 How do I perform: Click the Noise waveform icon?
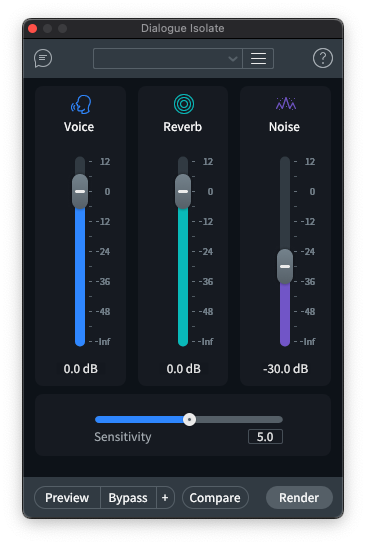click(x=286, y=104)
